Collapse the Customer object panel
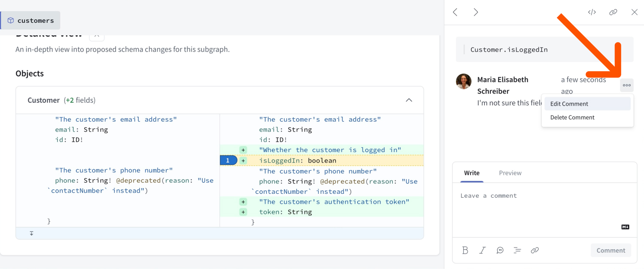 [x=409, y=99]
